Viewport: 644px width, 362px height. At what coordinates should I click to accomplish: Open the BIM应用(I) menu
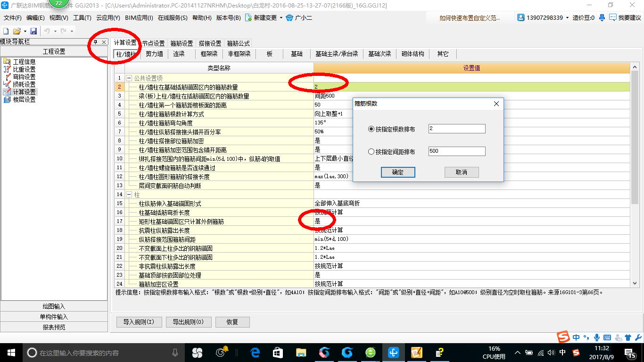139,18
